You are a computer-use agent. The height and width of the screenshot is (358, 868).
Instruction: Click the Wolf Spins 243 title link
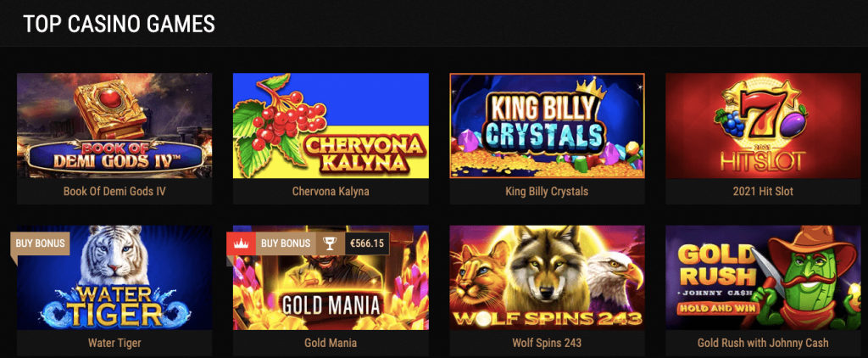547,343
